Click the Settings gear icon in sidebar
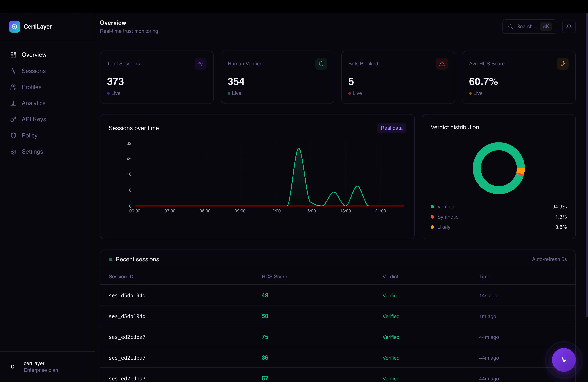 point(13,152)
